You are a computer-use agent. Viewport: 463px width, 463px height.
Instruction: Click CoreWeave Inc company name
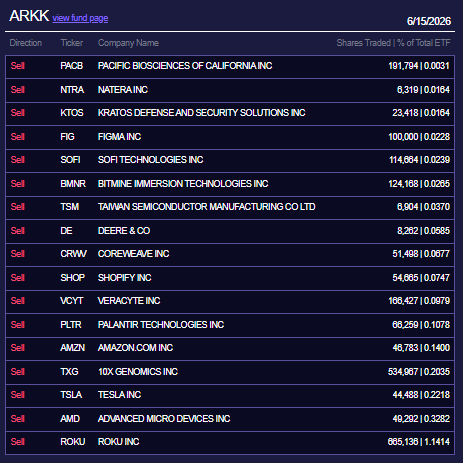(x=133, y=254)
